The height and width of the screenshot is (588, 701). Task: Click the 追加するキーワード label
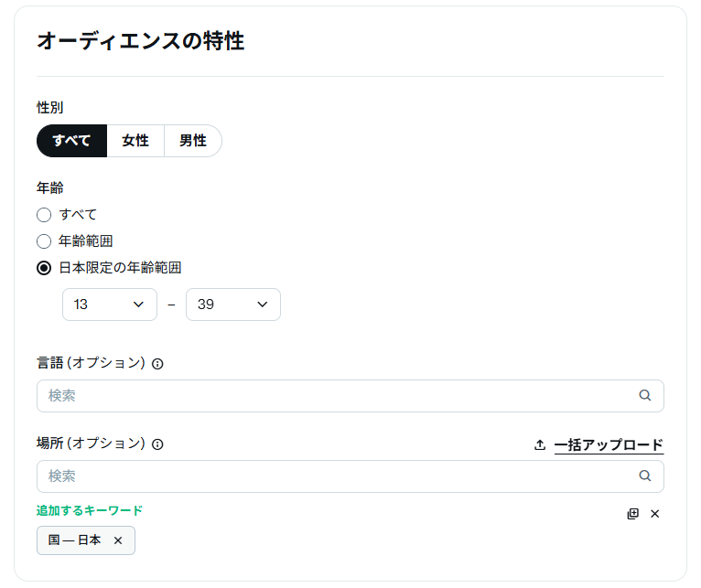pos(90,510)
